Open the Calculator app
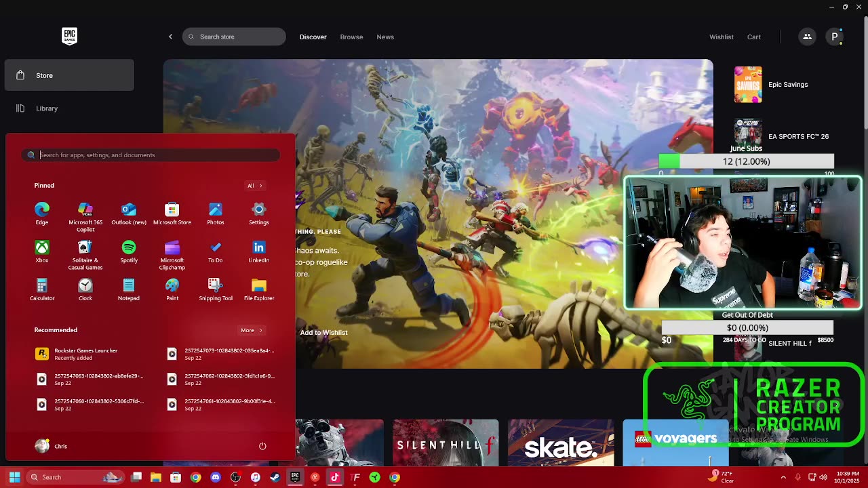 (42, 289)
